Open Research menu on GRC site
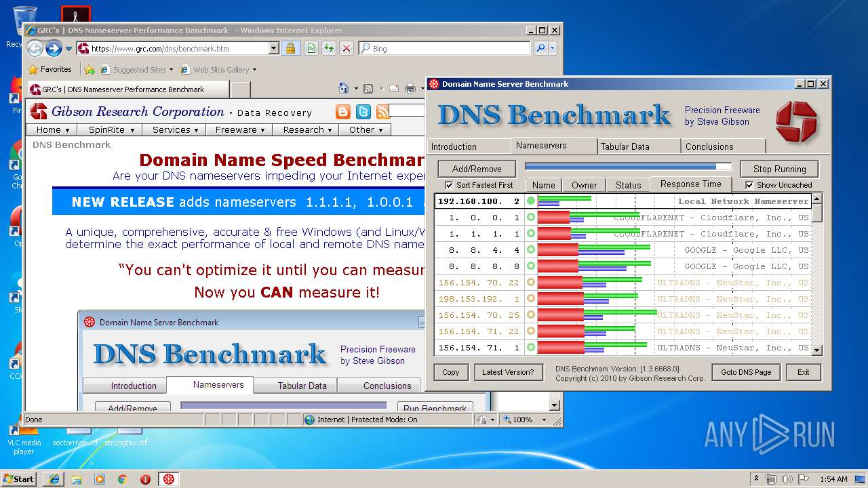Screen dimensions: 868x488 307,129
